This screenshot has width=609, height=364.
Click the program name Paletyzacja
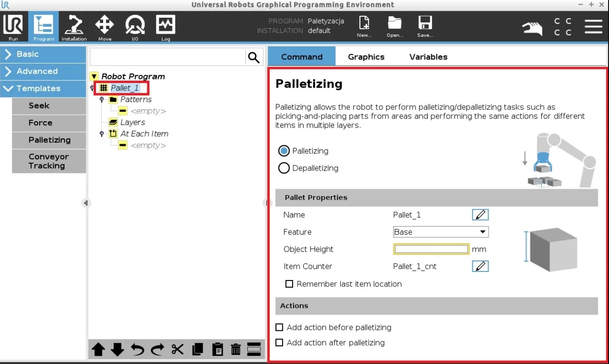326,21
